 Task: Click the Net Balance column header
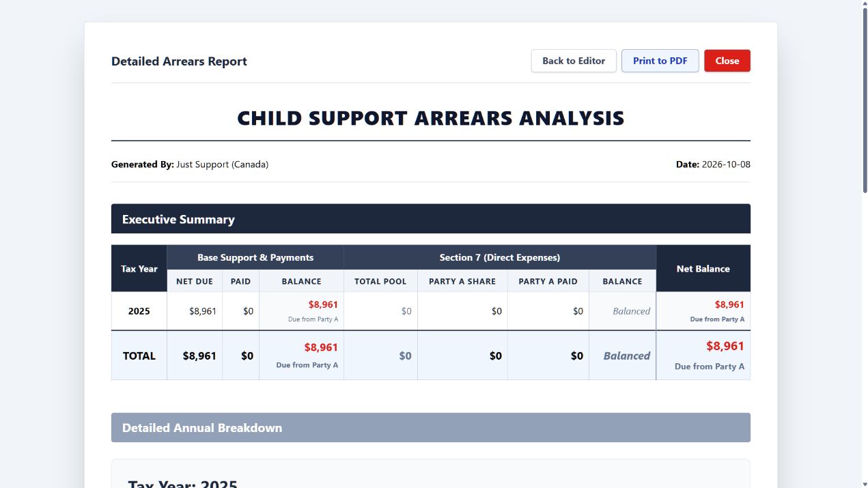pos(703,269)
